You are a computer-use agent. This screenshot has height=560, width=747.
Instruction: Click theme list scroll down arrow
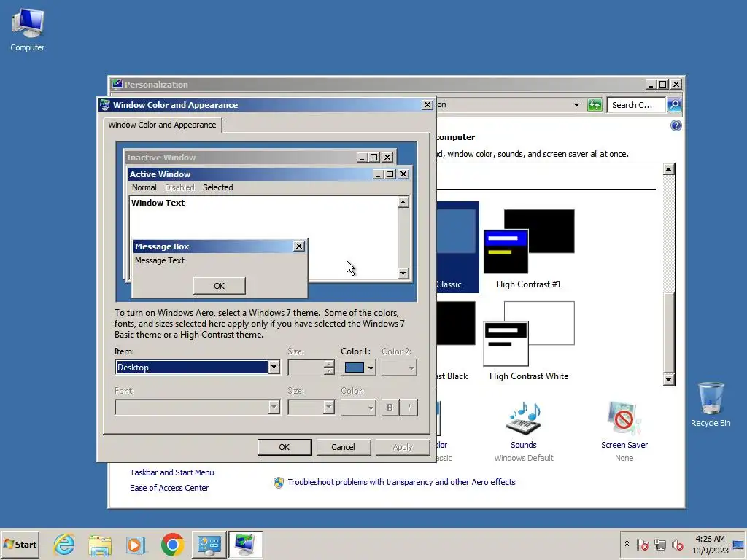coord(668,379)
